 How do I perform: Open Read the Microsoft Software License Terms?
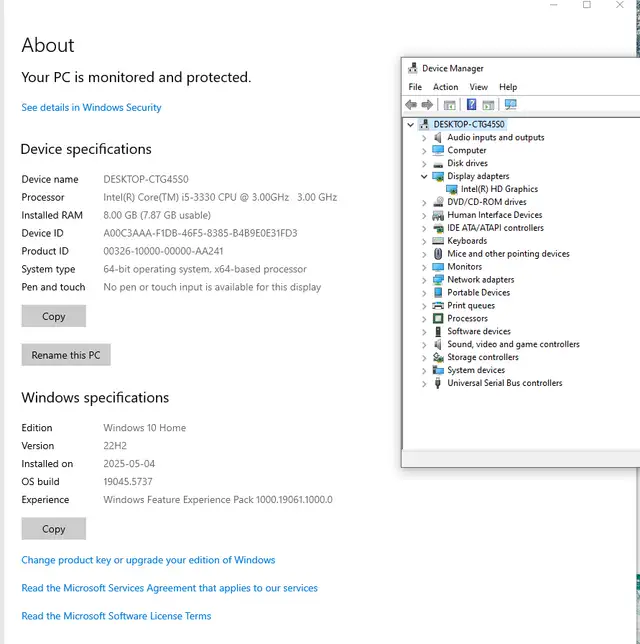[116, 616]
